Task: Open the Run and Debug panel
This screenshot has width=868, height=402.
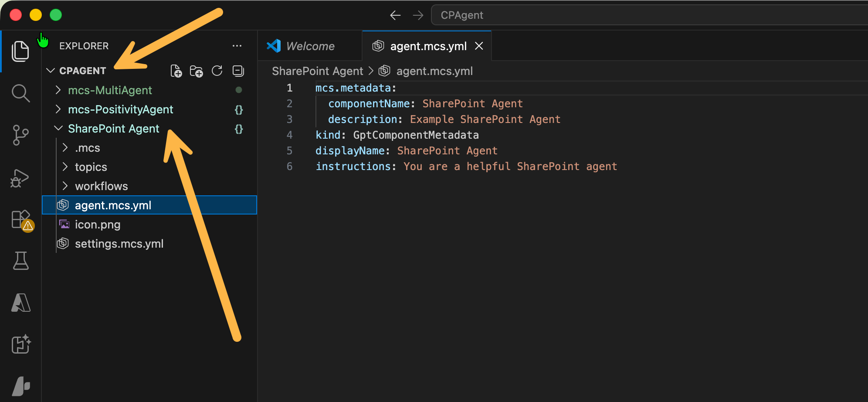Action: pos(20,178)
